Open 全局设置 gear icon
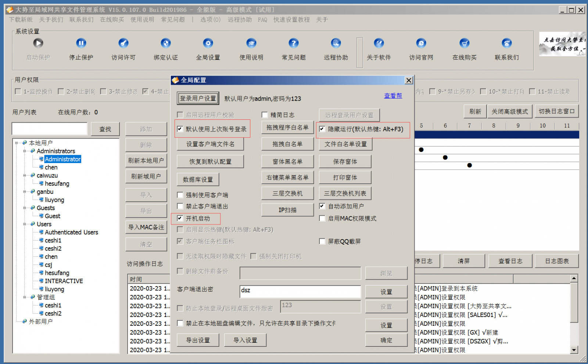Image resolution: width=588 pixels, height=364 pixels. [208, 43]
